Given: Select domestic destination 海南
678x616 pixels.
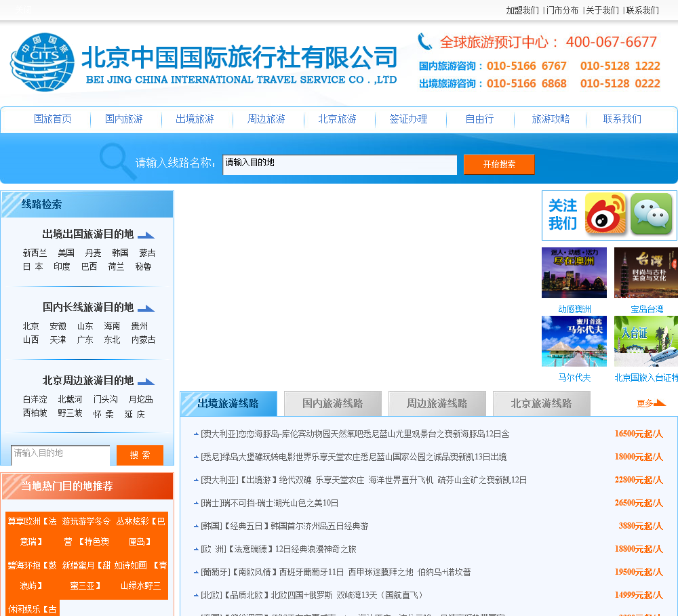Looking at the screenshot, I should [x=112, y=326].
